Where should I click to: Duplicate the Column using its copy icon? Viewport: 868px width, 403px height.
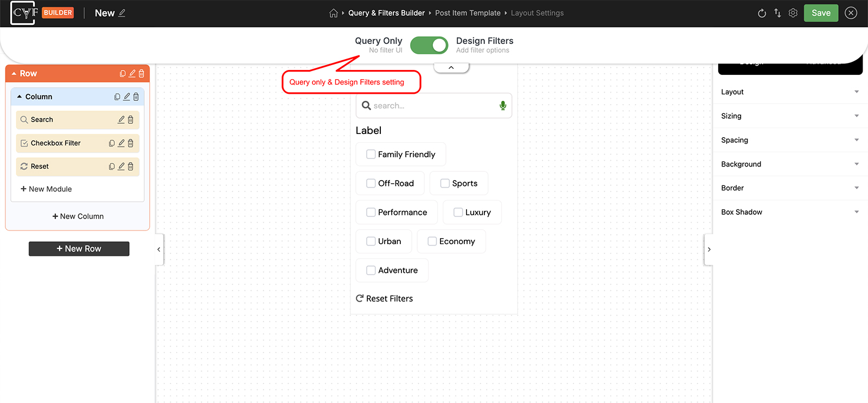point(117,97)
